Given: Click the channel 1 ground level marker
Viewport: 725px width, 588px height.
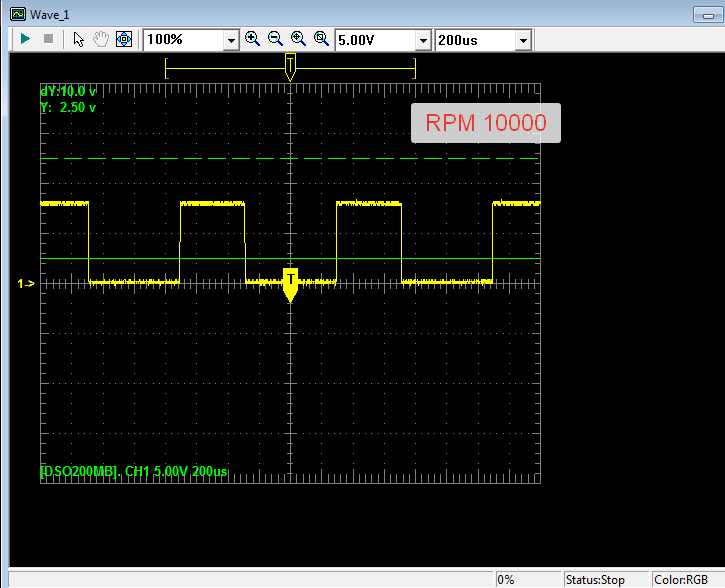Looking at the screenshot, I should coord(26,283).
